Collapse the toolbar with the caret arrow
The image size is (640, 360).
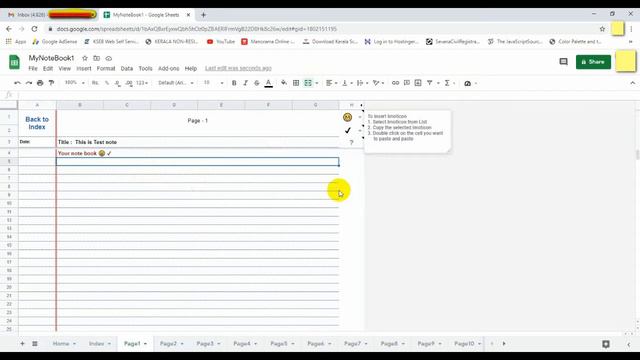tap(632, 83)
